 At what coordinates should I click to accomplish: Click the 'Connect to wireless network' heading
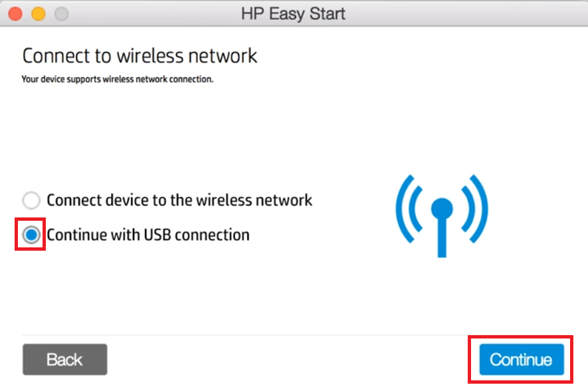coord(140,56)
